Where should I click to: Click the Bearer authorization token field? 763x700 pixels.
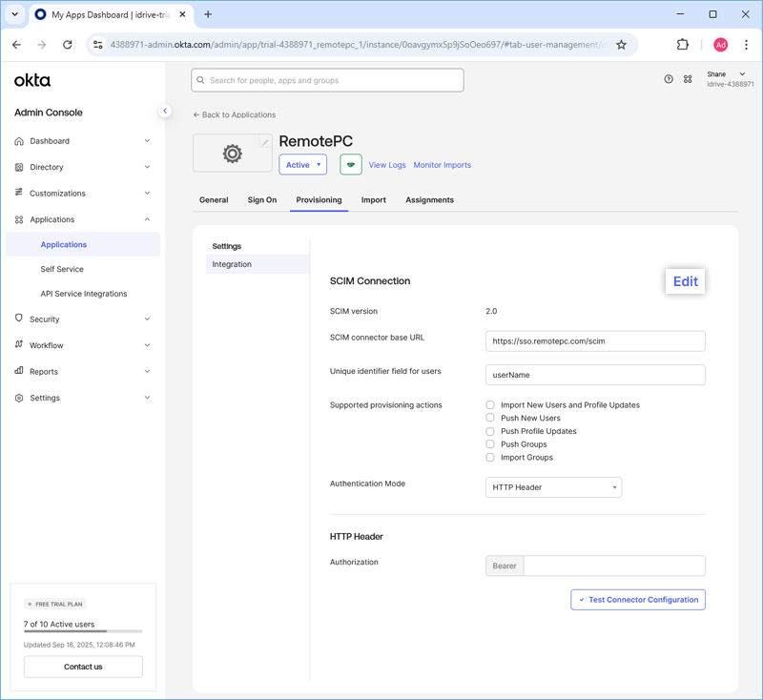click(614, 566)
